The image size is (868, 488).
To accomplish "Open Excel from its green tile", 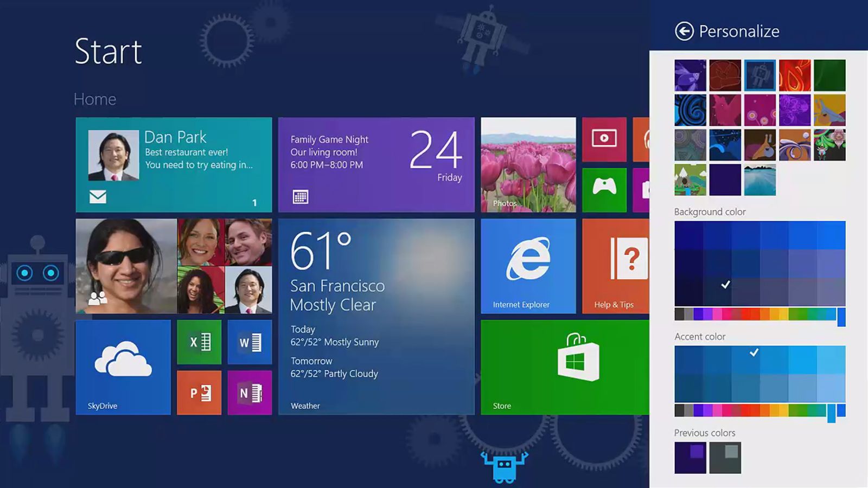I will pyautogui.click(x=199, y=342).
